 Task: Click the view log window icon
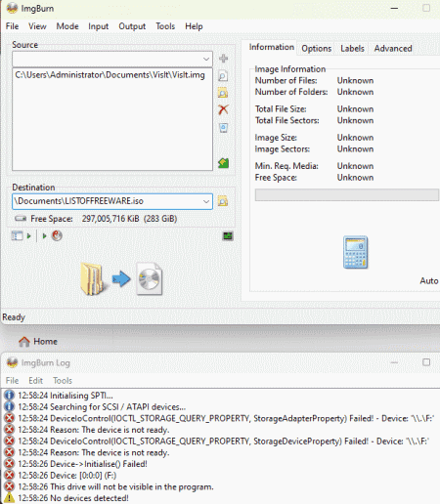point(228,236)
